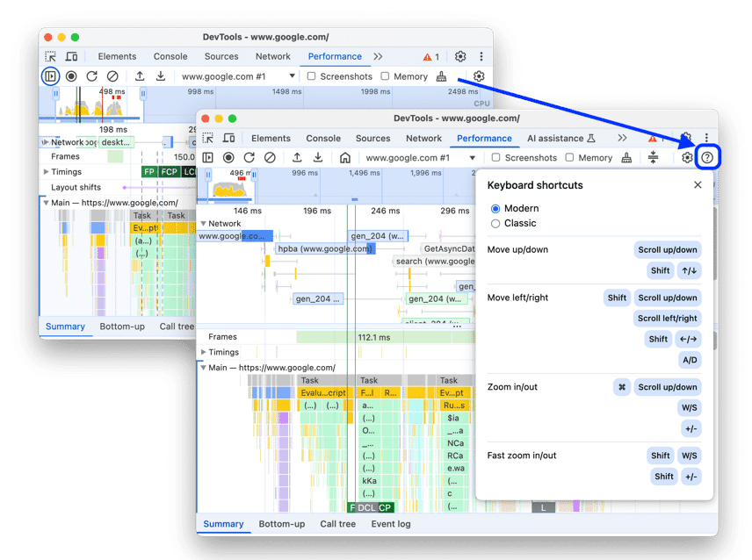Click FCP marker in back window Timings
Image resolution: width=752 pixels, height=560 pixels.
coord(170,171)
